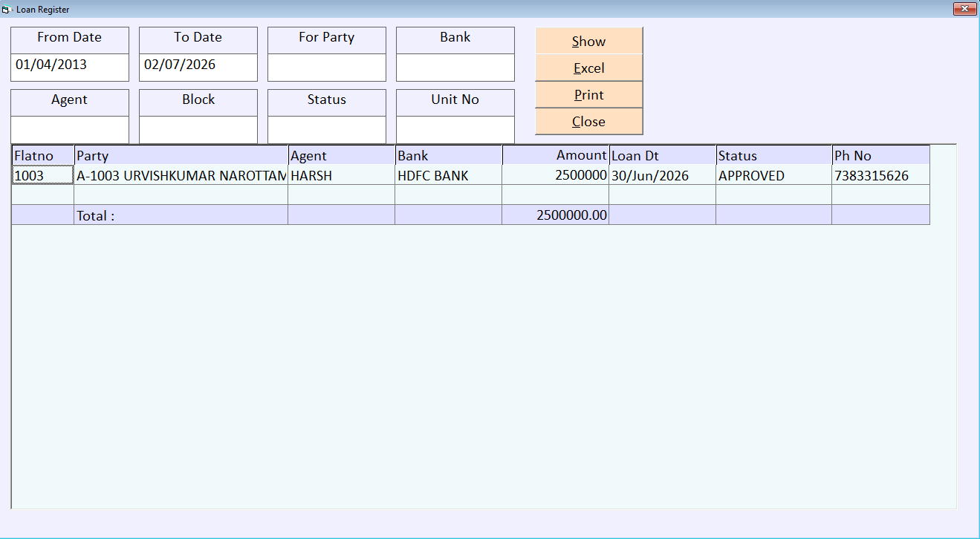Select the phone number 7383315626 cell
Image resolution: width=980 pixels, height=539 pixels.
pos(881,175)
